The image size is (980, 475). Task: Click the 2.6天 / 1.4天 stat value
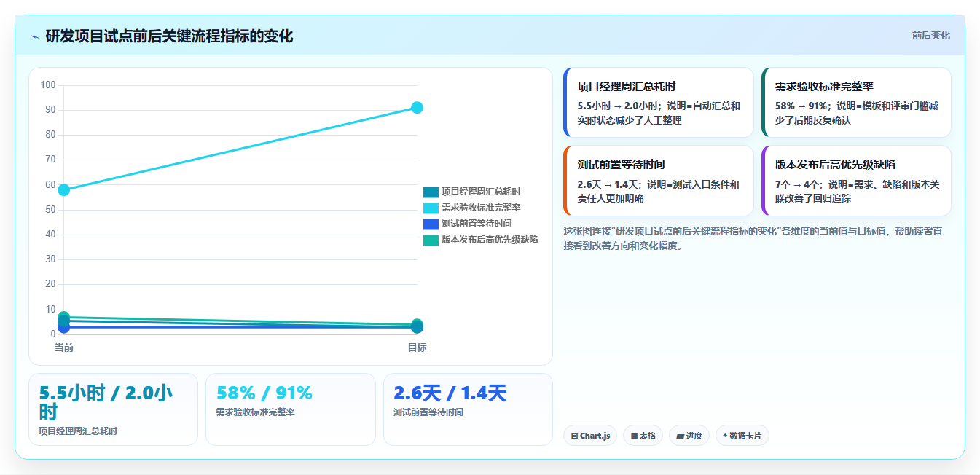tap(450, 393)
